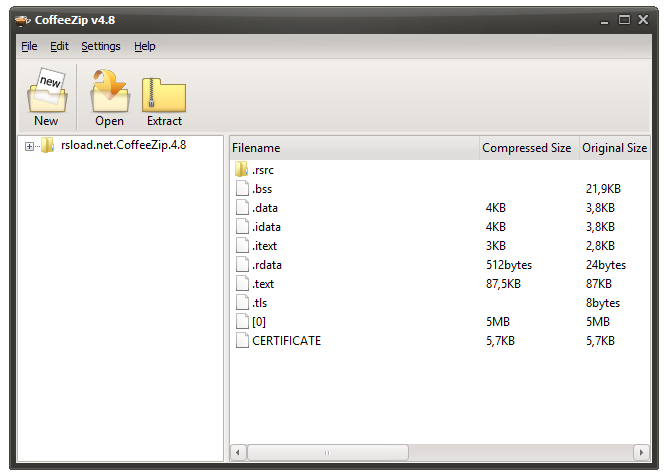
Task: Click the 5MB compressed size of [0]
Action: 498,322
